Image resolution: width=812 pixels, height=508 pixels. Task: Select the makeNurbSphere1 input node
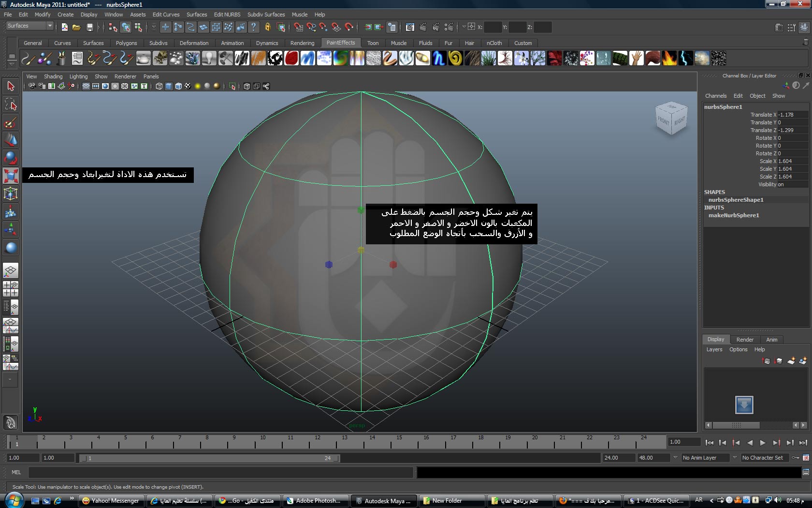coord(734,215)
